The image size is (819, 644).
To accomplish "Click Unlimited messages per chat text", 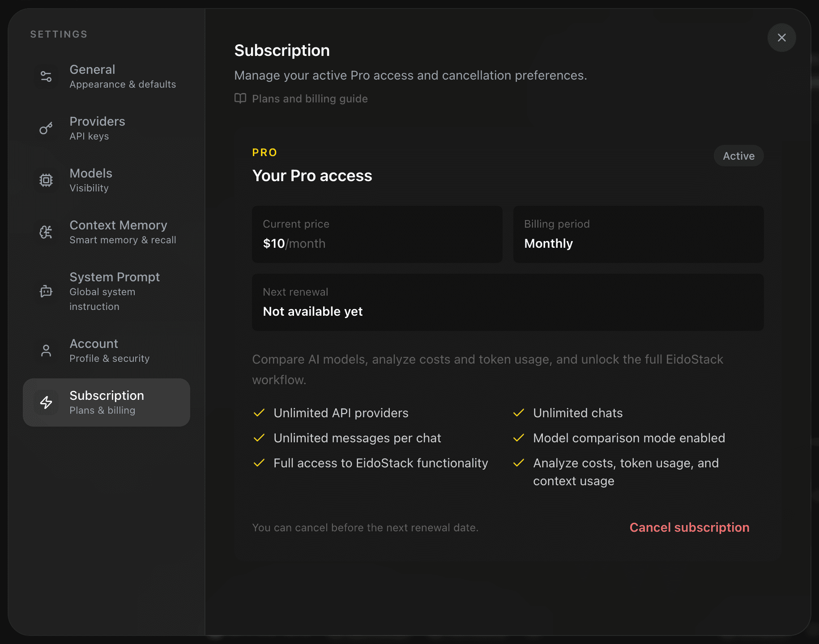I will click(357, 438).
